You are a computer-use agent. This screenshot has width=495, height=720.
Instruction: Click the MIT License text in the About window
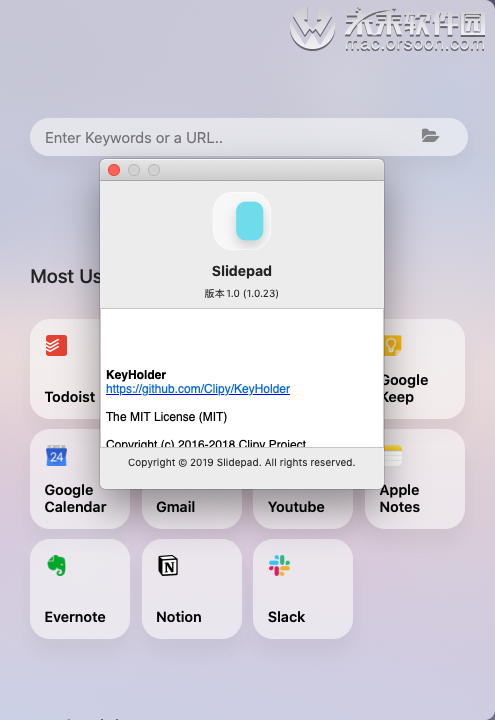(x=167, y=417)
